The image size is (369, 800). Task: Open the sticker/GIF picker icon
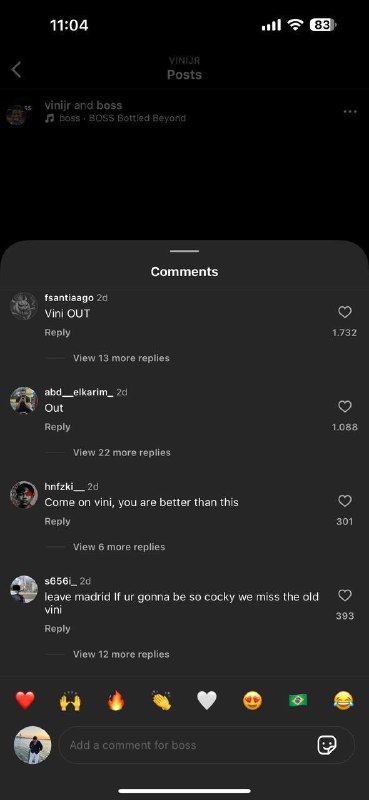click(327, 745)
